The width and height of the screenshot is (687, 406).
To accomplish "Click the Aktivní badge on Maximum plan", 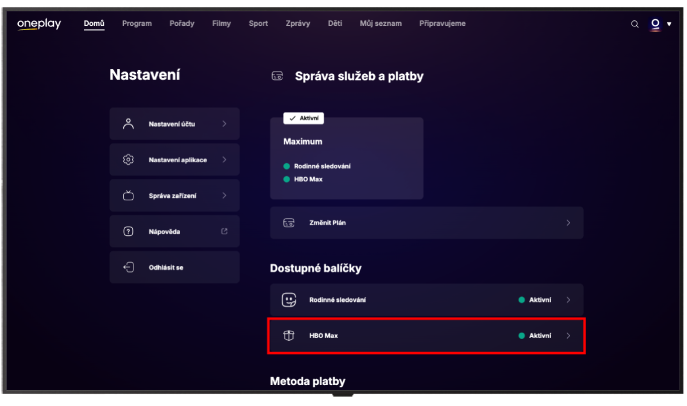I will pyautogui.click(x=304, y=118).
